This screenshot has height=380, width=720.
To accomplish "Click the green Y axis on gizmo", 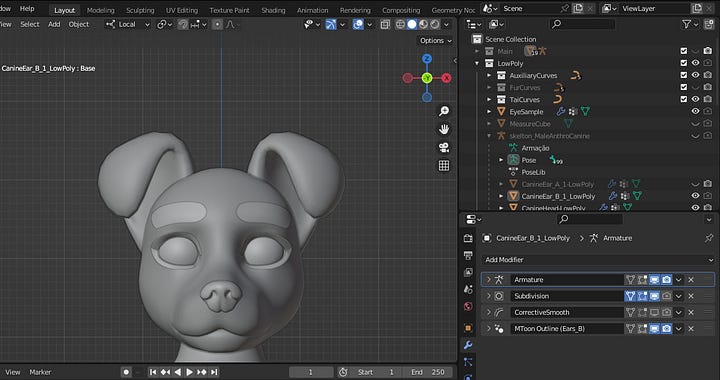I will (427, 78).
